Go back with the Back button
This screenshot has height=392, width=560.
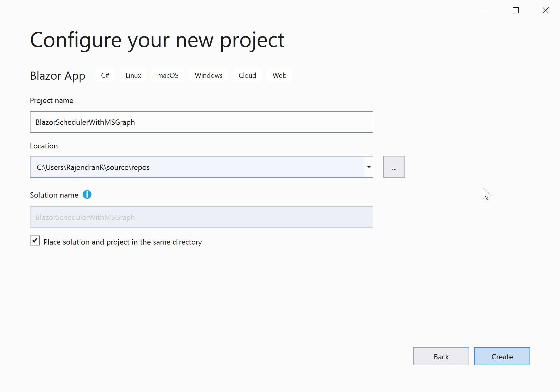point(441,357)
